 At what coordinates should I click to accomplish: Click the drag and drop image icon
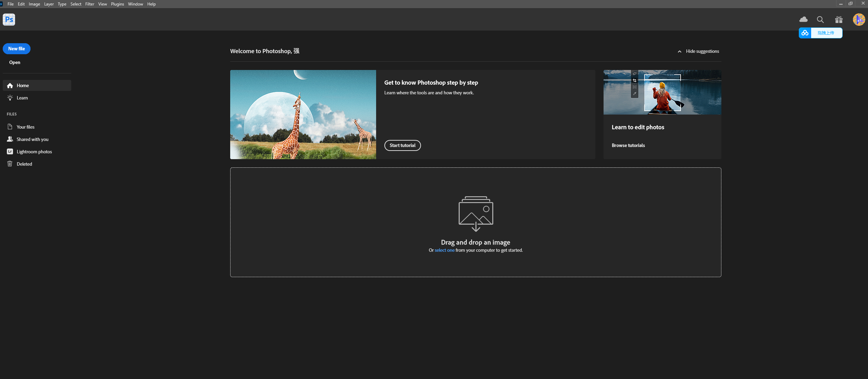pos(476,214)
